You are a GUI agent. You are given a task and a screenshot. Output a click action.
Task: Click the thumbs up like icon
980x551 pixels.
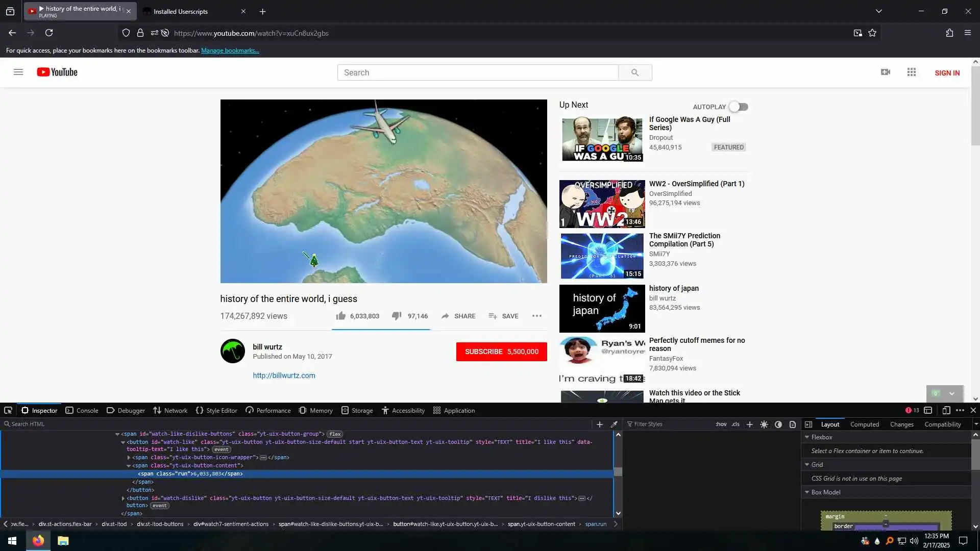click(340, 316)
